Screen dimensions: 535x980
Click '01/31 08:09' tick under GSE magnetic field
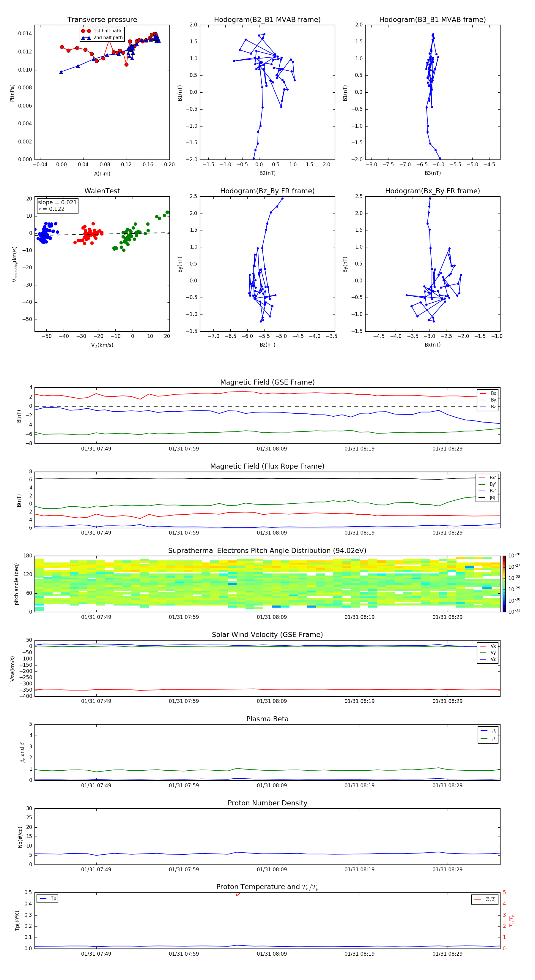(272, 449)
